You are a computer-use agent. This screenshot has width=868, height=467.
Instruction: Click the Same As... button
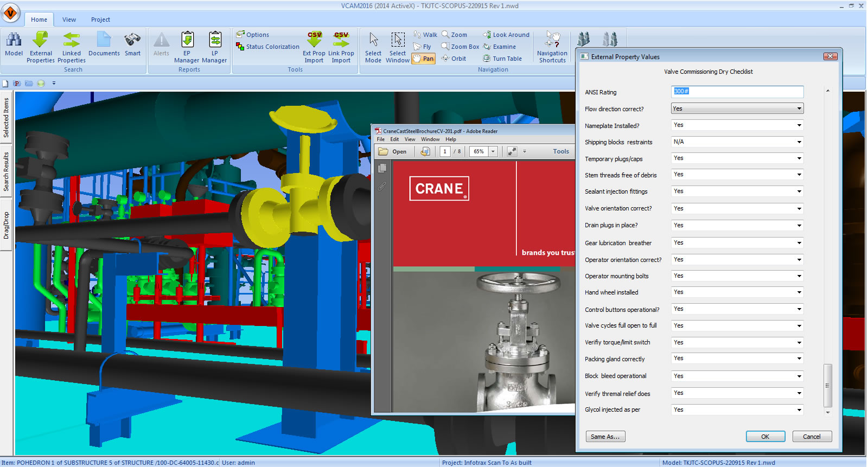605,437
